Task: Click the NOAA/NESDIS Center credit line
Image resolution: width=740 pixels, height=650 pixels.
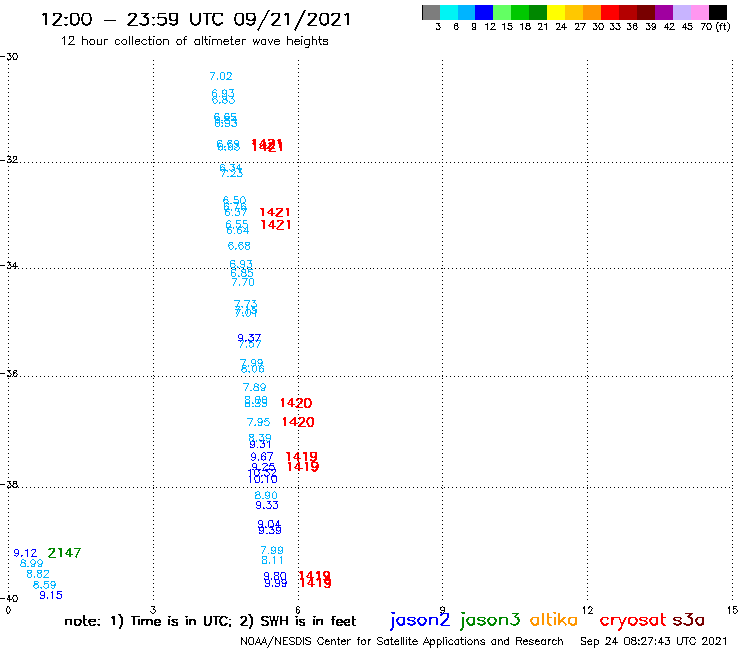Action: point(402,641)
